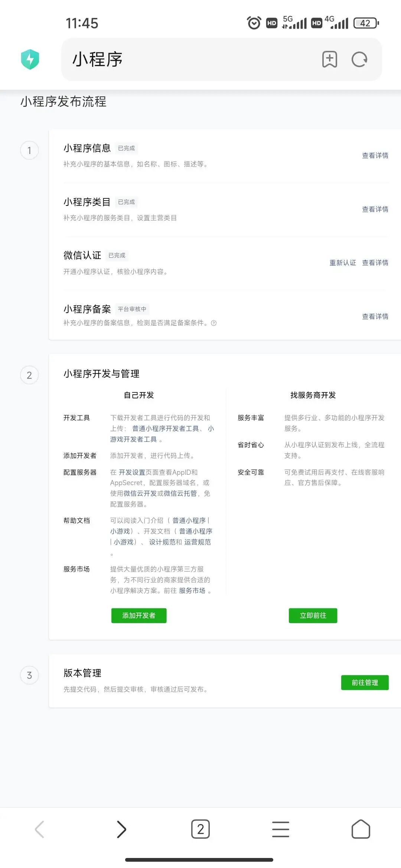This screenshot has height=868, width=401.
Task: Click 重新认证 in 微信认证 row
Action: click(343, 263)
